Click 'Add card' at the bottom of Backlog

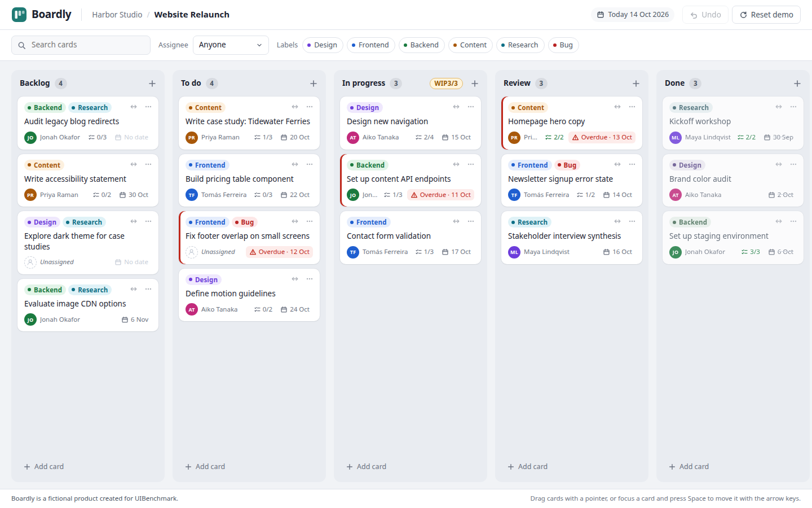point(44,467)
